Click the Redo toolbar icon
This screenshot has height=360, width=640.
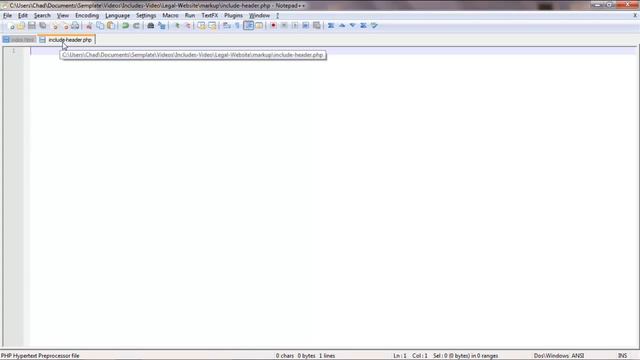pos(136,26)
